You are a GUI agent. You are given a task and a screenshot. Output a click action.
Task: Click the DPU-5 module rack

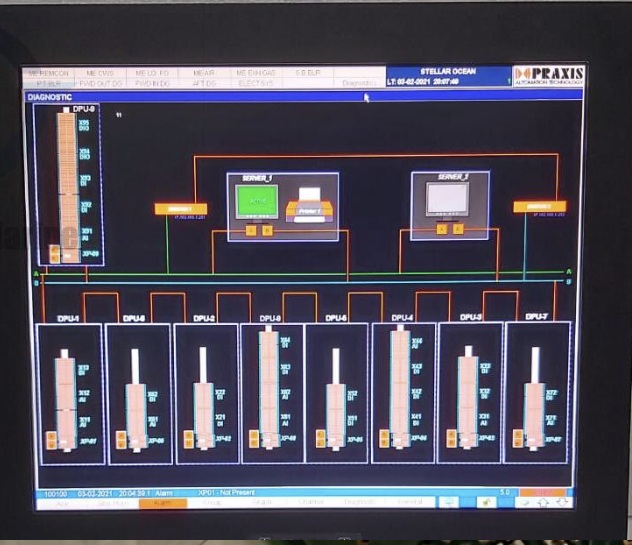(336, 399)
